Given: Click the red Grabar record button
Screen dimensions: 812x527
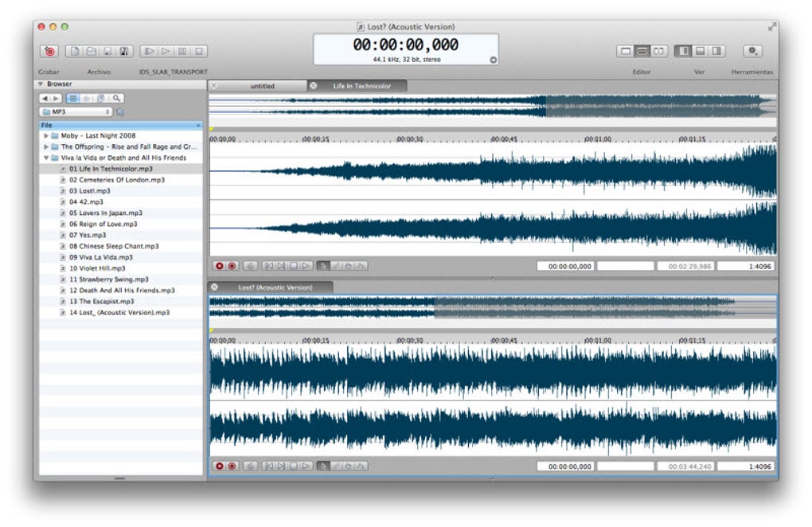Looking at the screenshot, I should coord(49,51).
